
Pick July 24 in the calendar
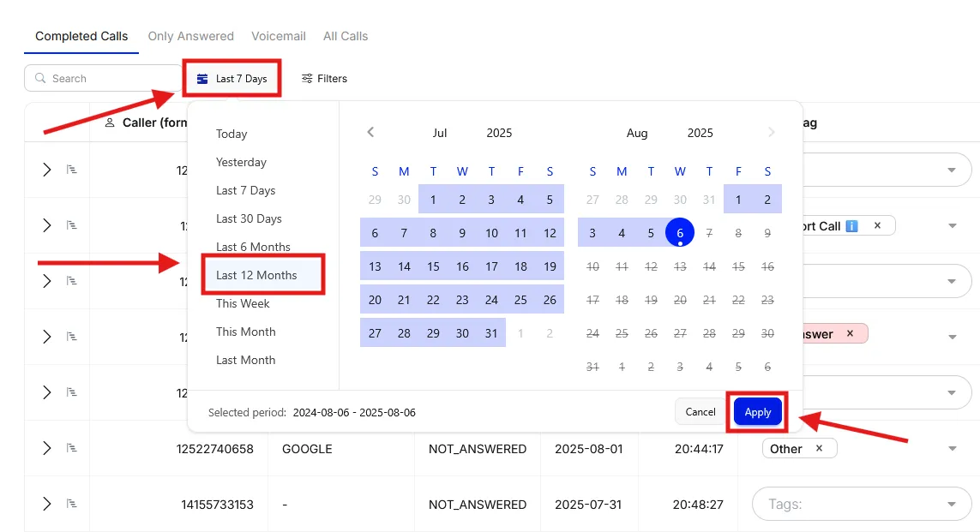[491, 300]
